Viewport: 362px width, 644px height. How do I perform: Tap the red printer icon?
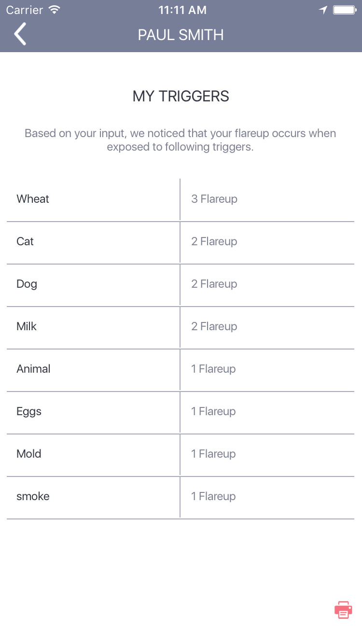(x=343, y=610)
